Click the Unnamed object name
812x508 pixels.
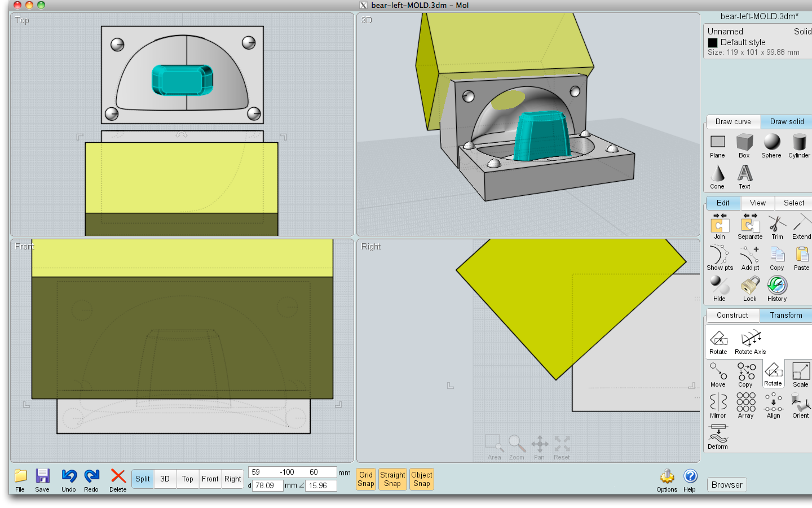[725, 32]
